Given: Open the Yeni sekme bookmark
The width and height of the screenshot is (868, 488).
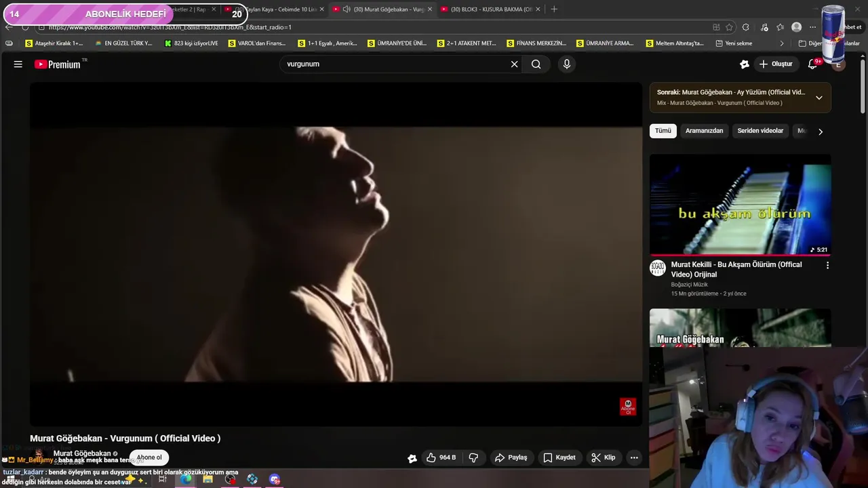Looking at the screenshot, I should coord(734,43).
